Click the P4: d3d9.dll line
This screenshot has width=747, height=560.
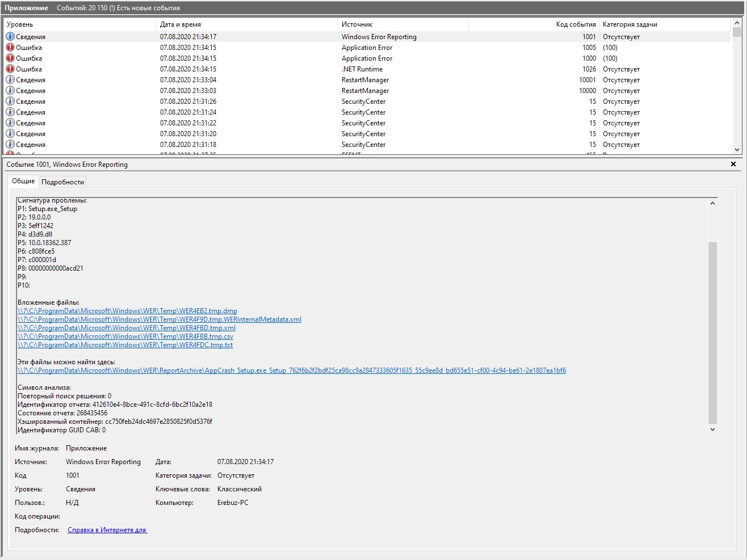pyautogui.click(x=35, y=234)
